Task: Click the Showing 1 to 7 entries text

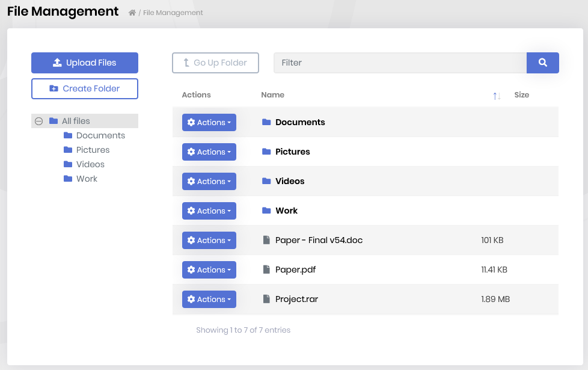Action: (x=243, y=330)
